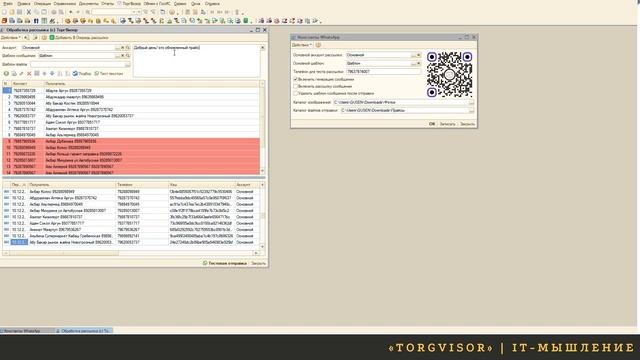Click the green add-row icon above recipients list
The width and height of the screenshot is (640, 360).
(6, 73)
